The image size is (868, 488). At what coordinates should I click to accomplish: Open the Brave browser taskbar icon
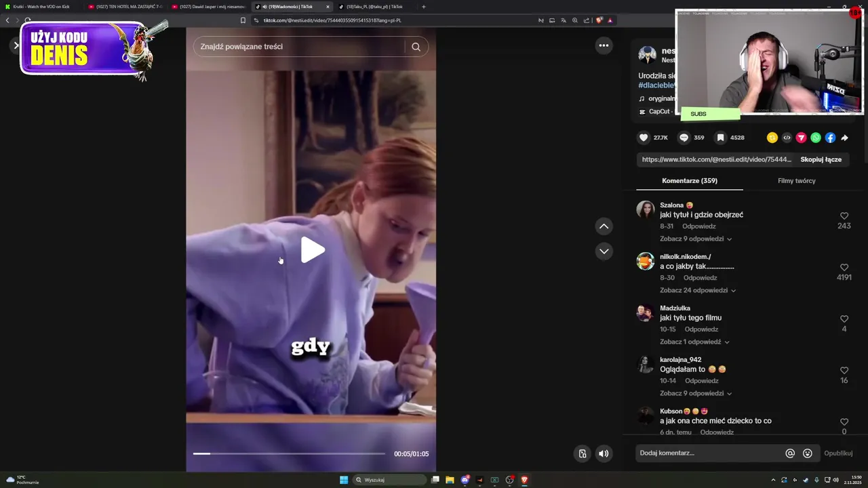tap(524, 480)
